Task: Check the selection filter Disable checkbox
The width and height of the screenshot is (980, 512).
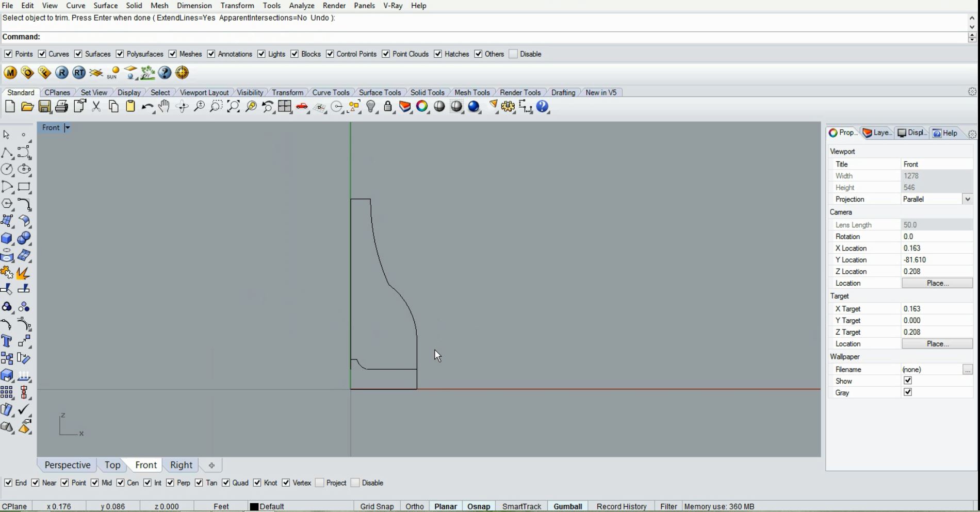Action: coord(513,54)
